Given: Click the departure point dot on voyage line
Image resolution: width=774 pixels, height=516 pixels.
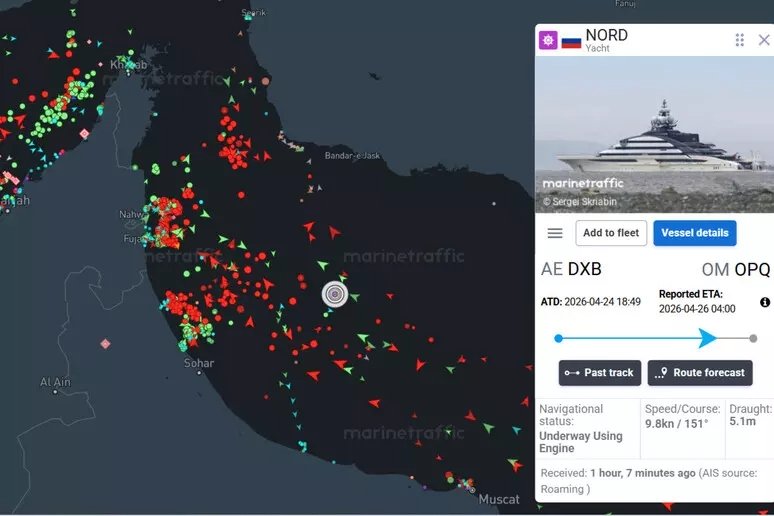Looking at the screenshot, I should click(x=559, y=338).
